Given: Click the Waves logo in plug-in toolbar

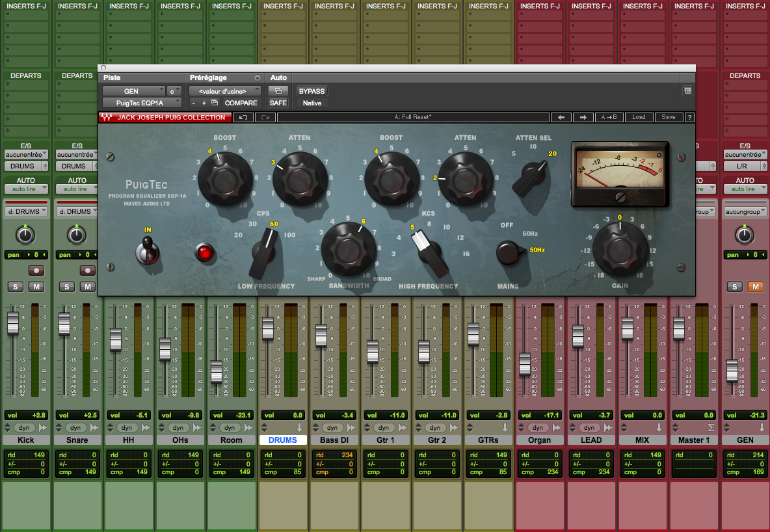Looking at the screenshot, I should [x=106, y=118].
